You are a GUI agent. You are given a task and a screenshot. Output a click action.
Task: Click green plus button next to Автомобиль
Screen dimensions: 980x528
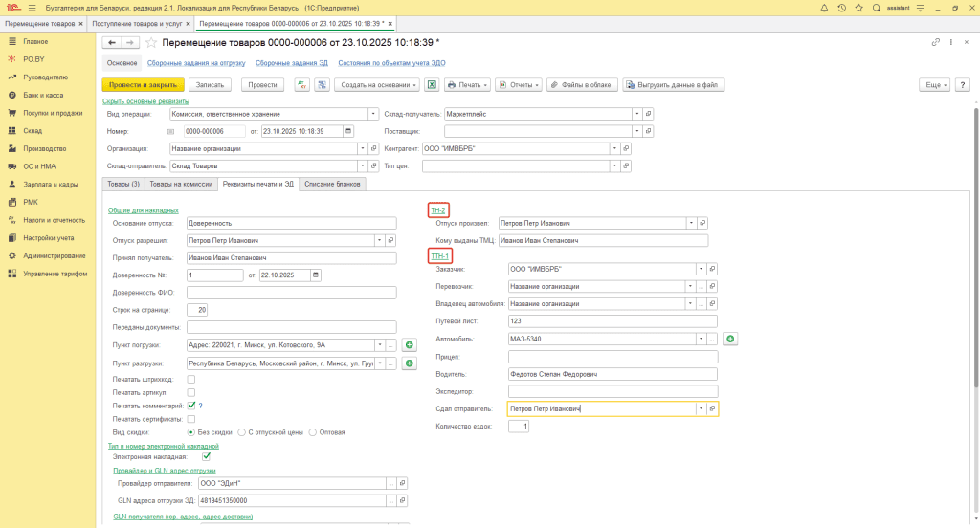point(729,339)
